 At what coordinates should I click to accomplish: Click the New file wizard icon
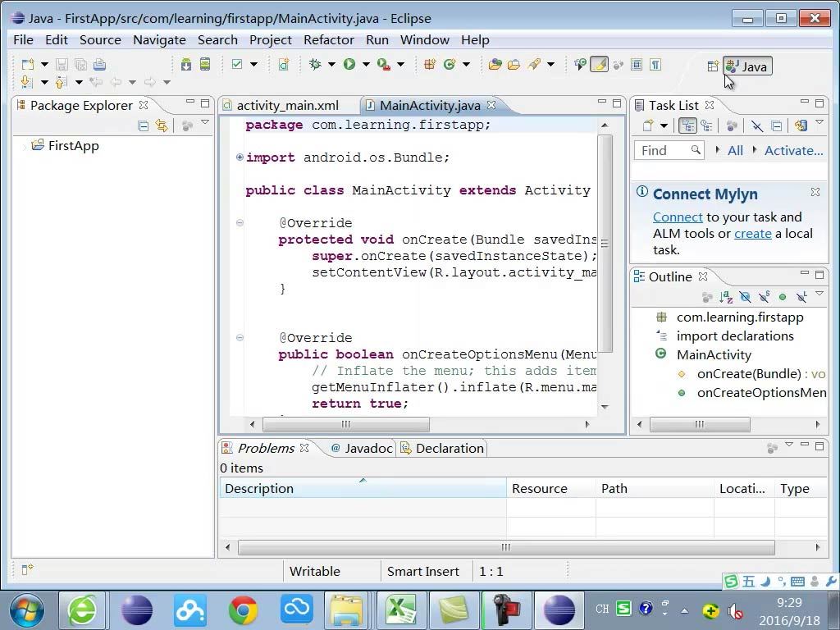(28, 65)
